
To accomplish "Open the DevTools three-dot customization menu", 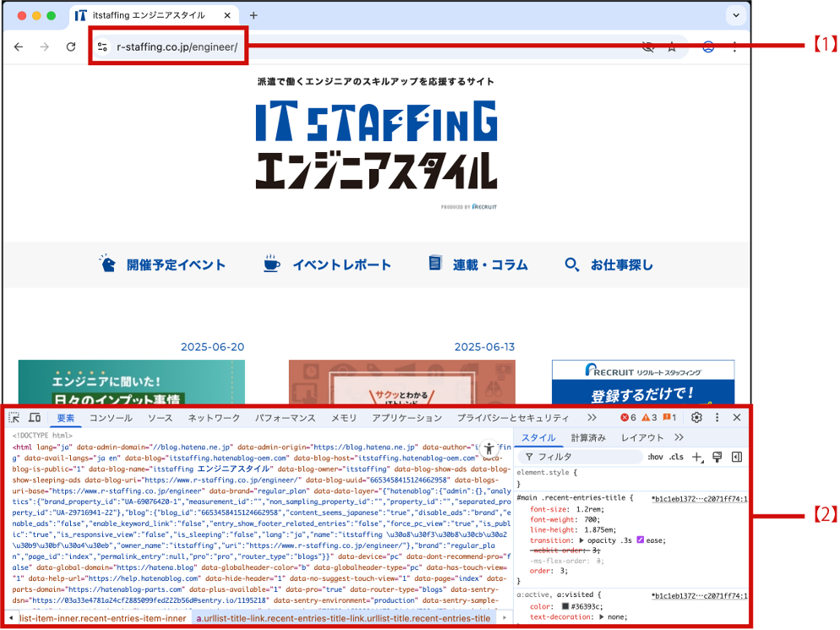I will [x=717, y=417].
